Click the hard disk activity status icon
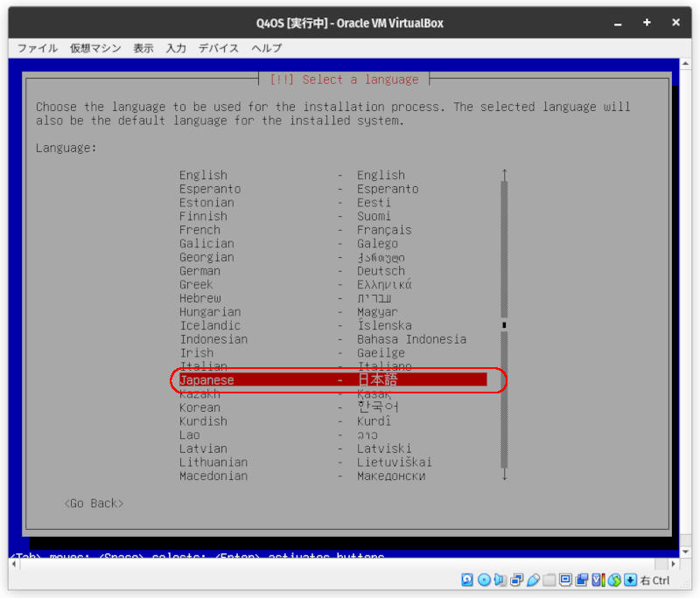This screenshot has height=598, width=700. coord(467,580)
